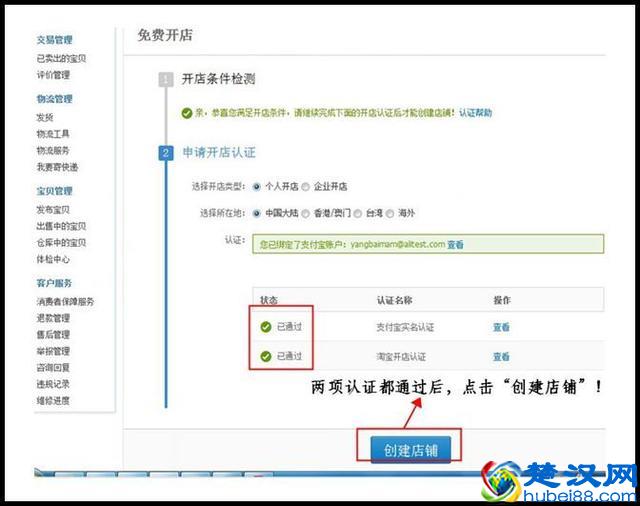Select 台湾 location radio button

[x=358, y=213]
